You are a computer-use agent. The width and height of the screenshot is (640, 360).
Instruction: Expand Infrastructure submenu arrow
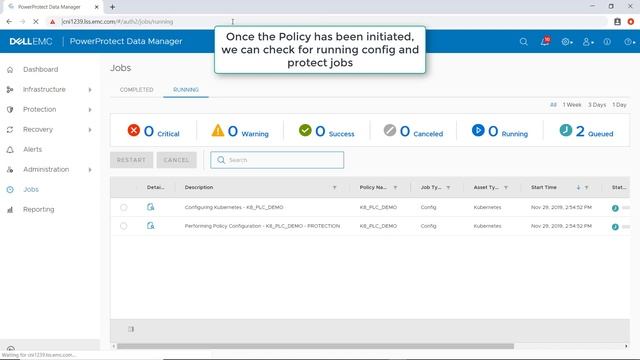90,90
